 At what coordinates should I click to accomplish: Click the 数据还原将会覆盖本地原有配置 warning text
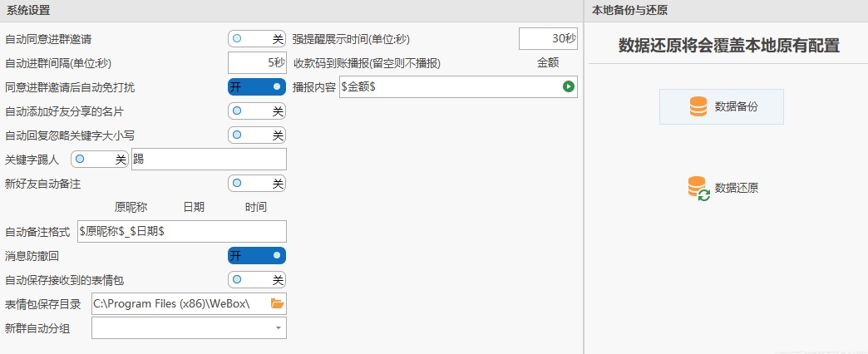pos(728,46)
